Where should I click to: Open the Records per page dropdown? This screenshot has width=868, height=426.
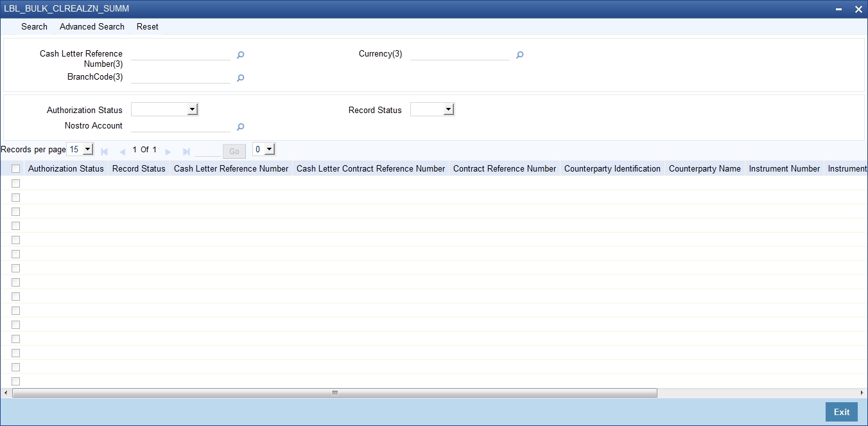pyautogui.click(x=80, y=149)
